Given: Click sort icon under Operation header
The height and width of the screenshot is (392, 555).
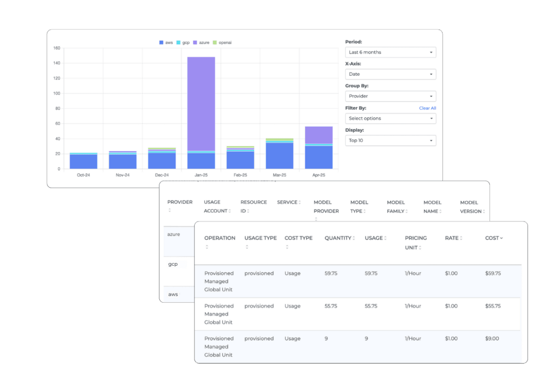Looking at the screenshot, I should [206, 247].
